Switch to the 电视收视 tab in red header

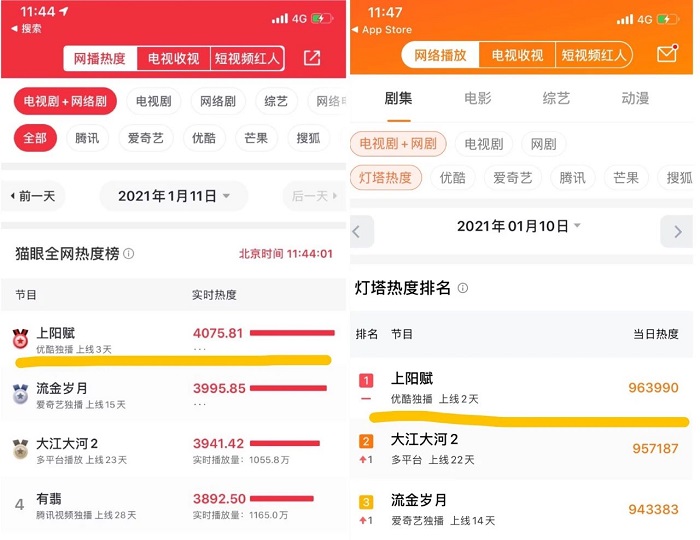(x=173, y=58)
